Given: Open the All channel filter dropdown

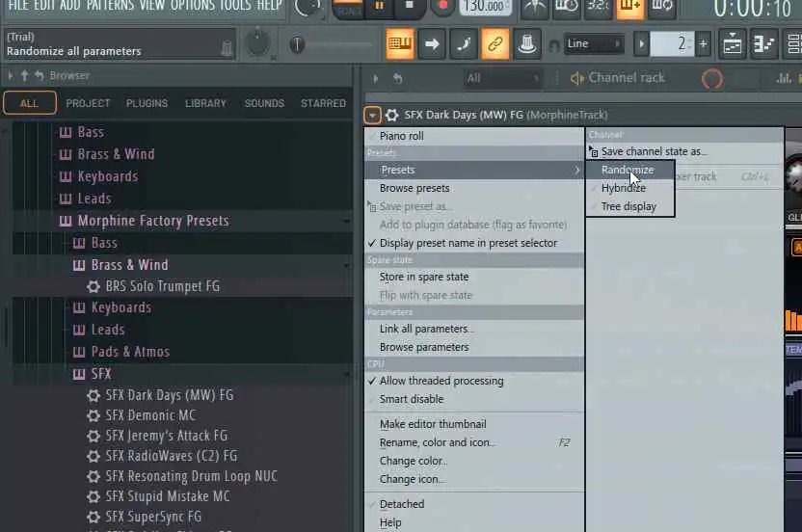Looking at the screenshot, I should coord(502,78).
